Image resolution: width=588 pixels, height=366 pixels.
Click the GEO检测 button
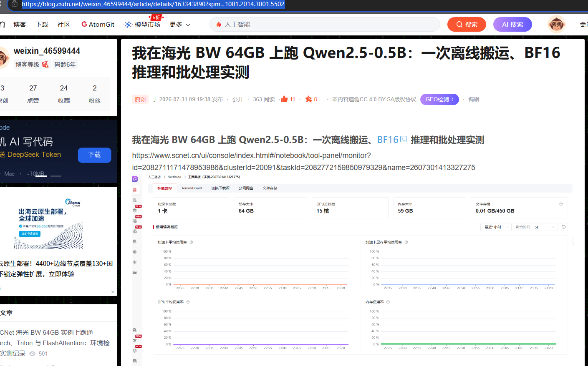coord(439,99)
